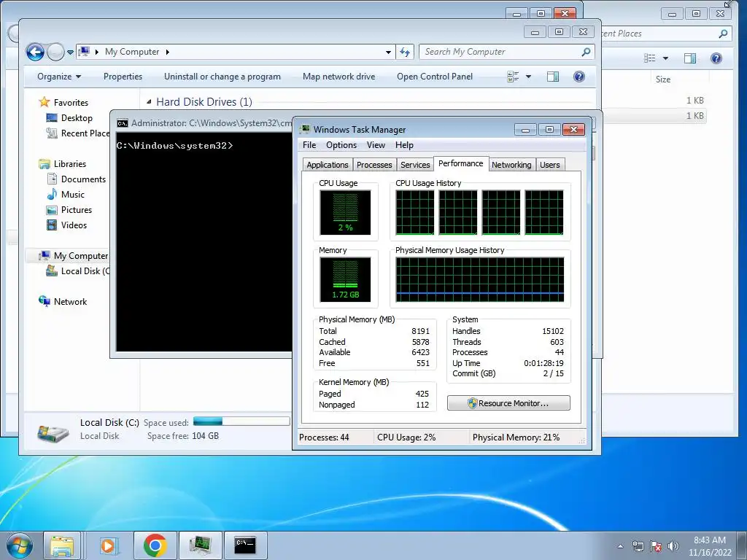Switch to the Services tab

pyautogui.click(x=415, y=165)
